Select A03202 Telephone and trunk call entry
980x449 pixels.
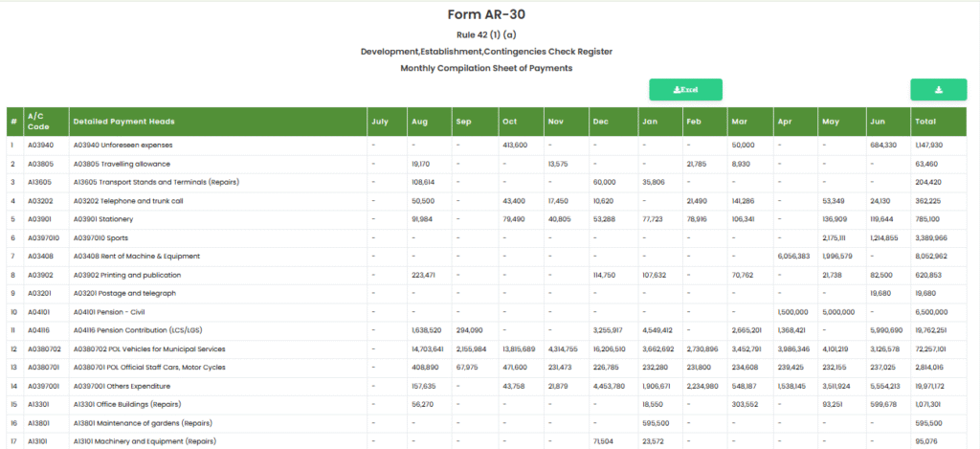click(128, 201)
